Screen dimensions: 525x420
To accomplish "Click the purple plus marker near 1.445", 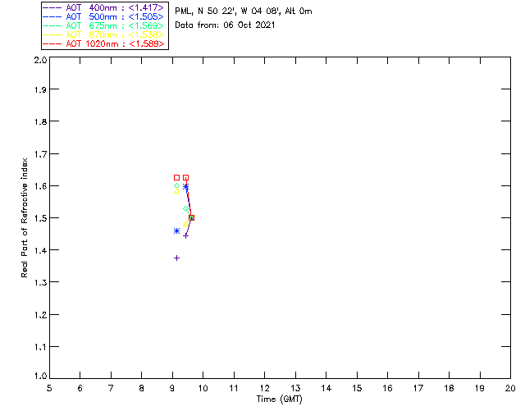I will click(x=186, y=236).
